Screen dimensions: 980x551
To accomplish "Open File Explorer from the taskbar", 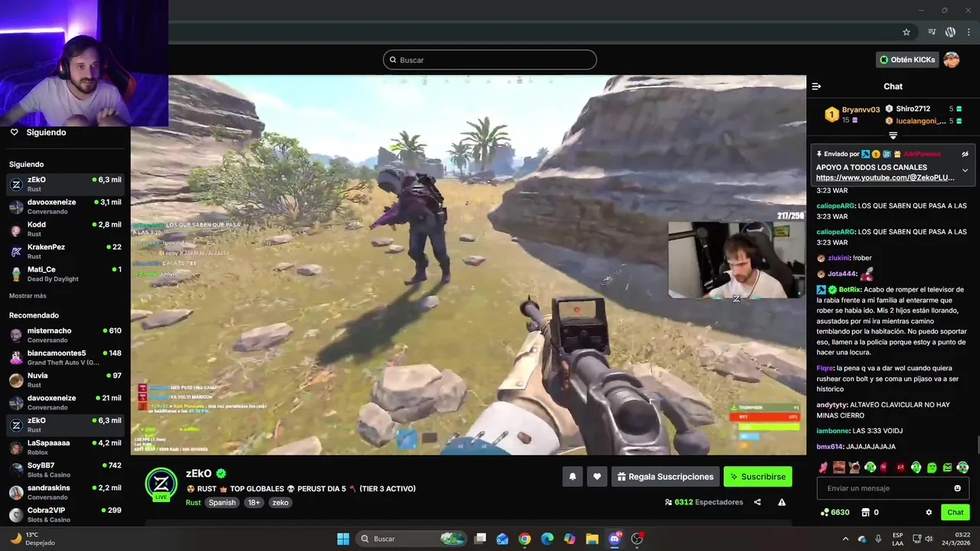I will pyautogui.click(x=592, y=539).
